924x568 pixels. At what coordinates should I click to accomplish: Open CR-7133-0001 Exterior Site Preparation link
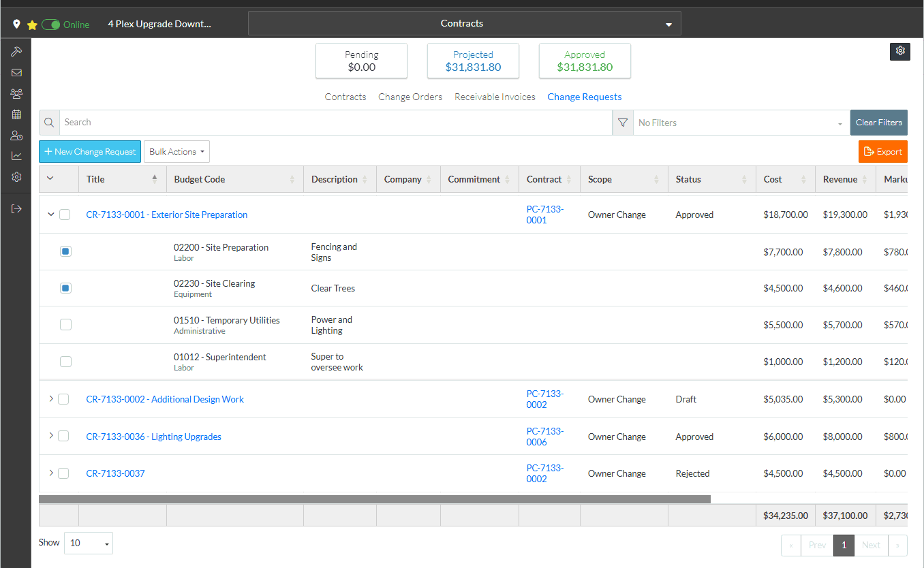tap(167, 215)
